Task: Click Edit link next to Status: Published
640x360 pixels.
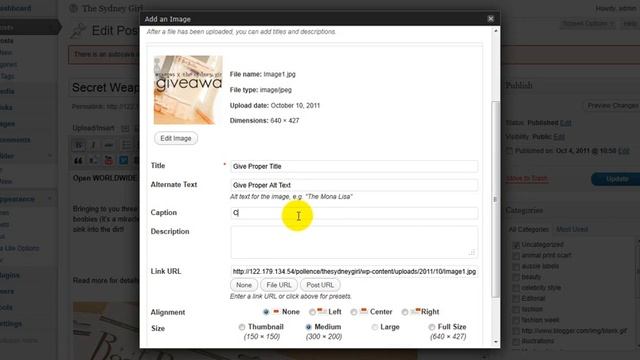Action: tap(566, 123)
